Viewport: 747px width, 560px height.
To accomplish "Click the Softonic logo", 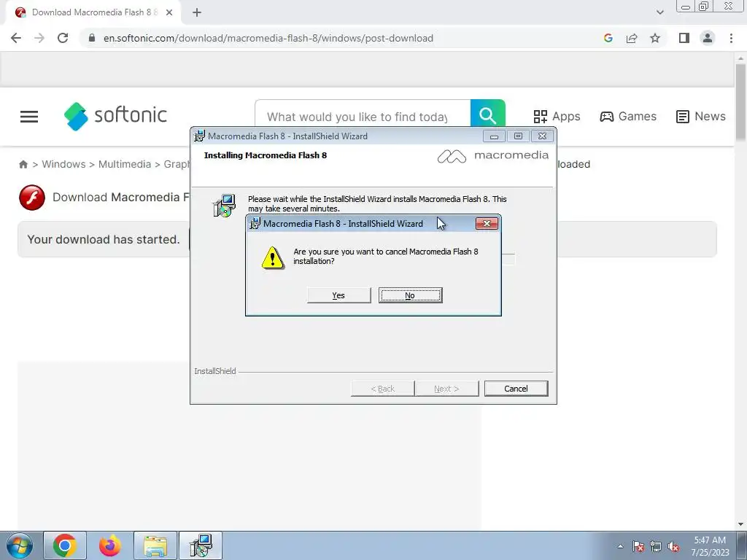I will click(x=115, y=116).
